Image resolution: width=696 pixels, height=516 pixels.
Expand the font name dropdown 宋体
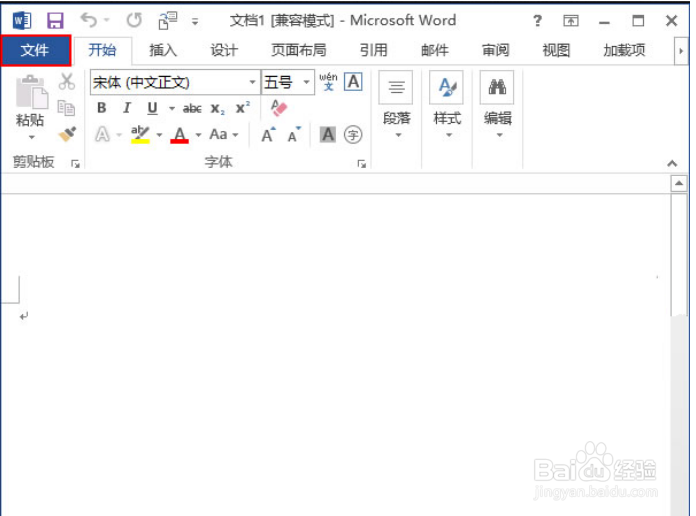[x=252, y=82]
